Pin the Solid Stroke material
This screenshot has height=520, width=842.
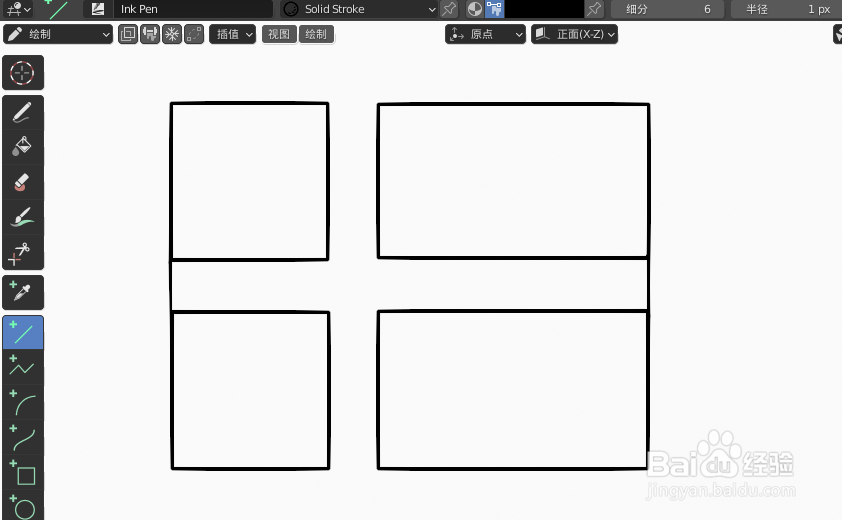[x=449, y=9]
